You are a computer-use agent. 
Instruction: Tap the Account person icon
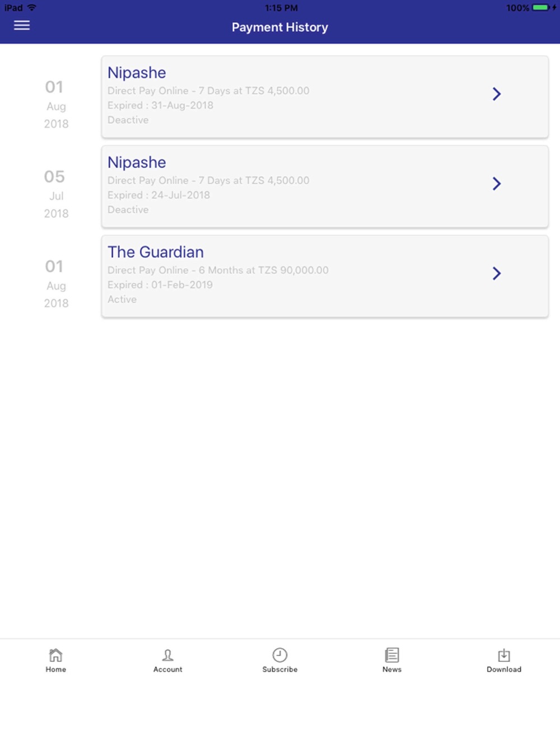pyautogui.click(x=167, y=655)
